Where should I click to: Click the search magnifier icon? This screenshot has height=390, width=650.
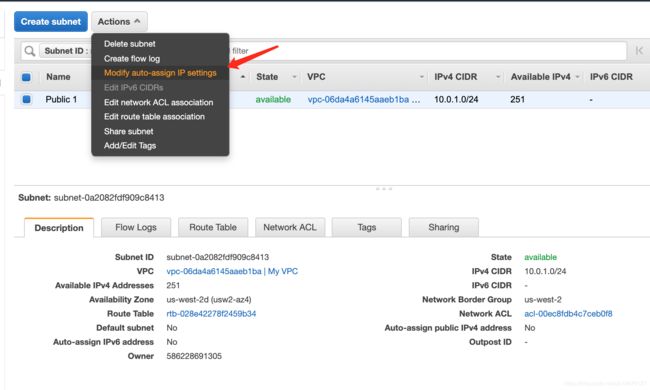29,51
